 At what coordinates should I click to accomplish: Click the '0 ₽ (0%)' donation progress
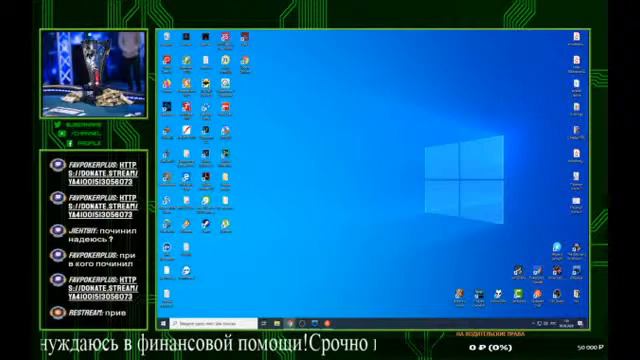click(490, 347)
